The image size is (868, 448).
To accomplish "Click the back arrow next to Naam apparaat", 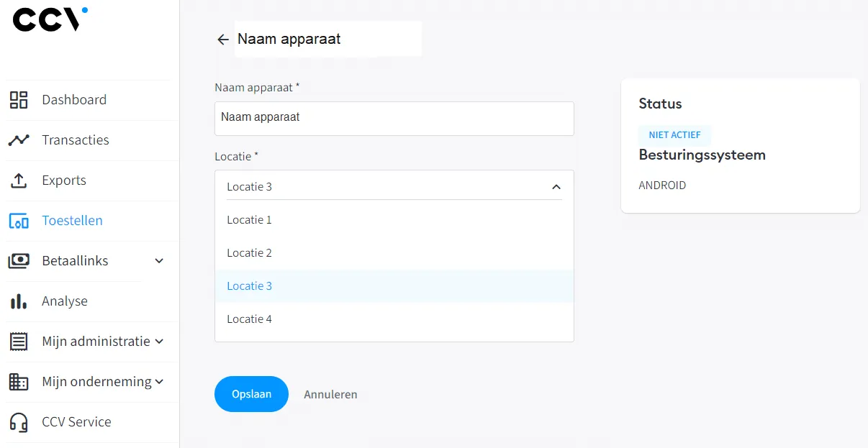I will (x=223, y=40).
